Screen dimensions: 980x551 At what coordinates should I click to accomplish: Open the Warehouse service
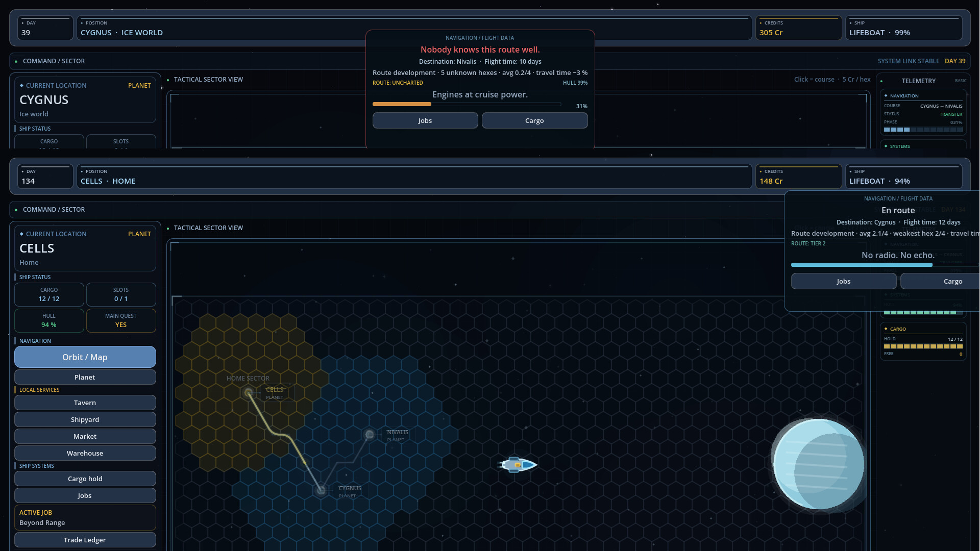pos(85,453)
